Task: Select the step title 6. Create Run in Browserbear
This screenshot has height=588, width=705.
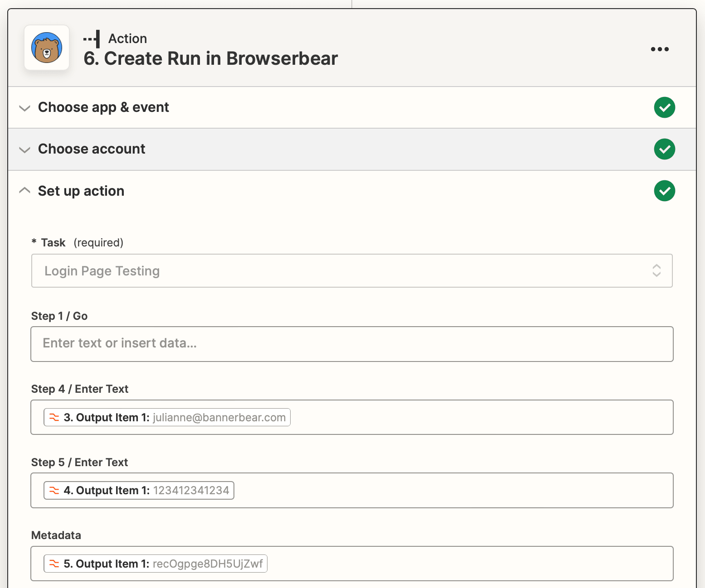Action: [210, 58]
